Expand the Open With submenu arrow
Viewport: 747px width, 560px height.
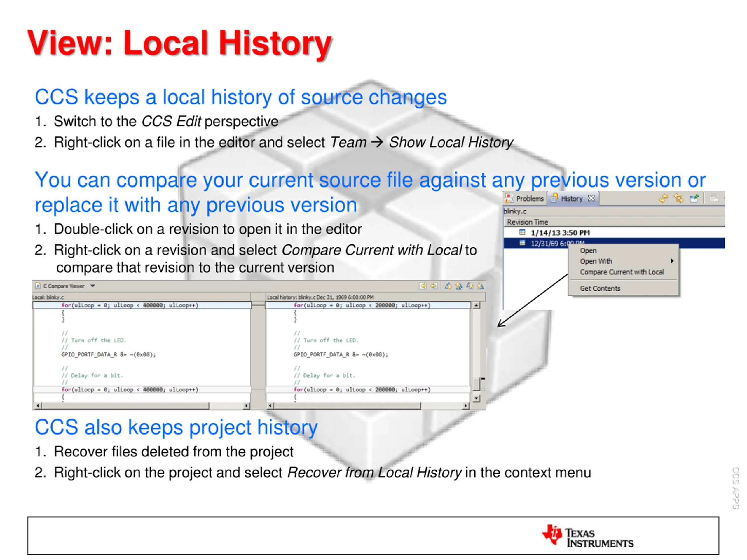pos(672,261)
